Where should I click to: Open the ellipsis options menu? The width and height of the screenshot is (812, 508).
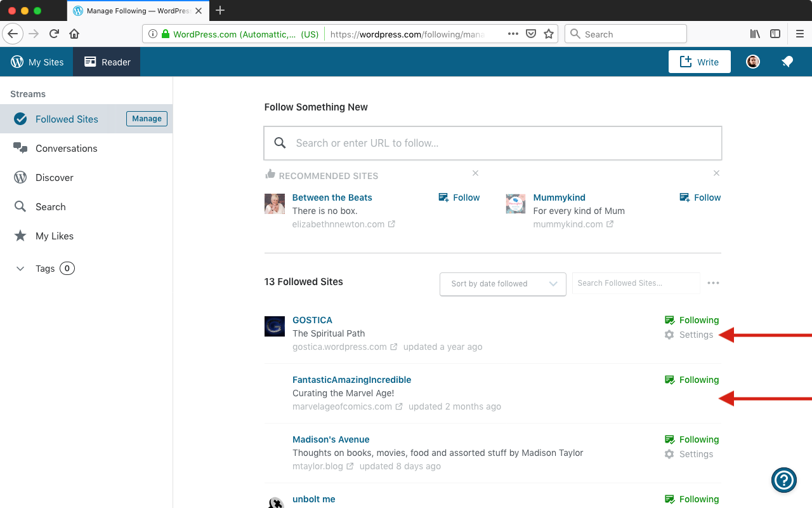(x=713, y=283)
